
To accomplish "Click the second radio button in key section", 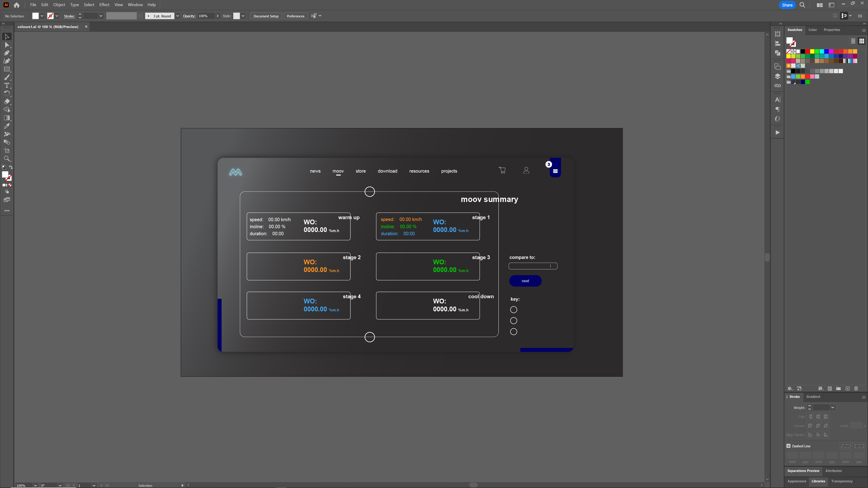I will coord(514,321).
